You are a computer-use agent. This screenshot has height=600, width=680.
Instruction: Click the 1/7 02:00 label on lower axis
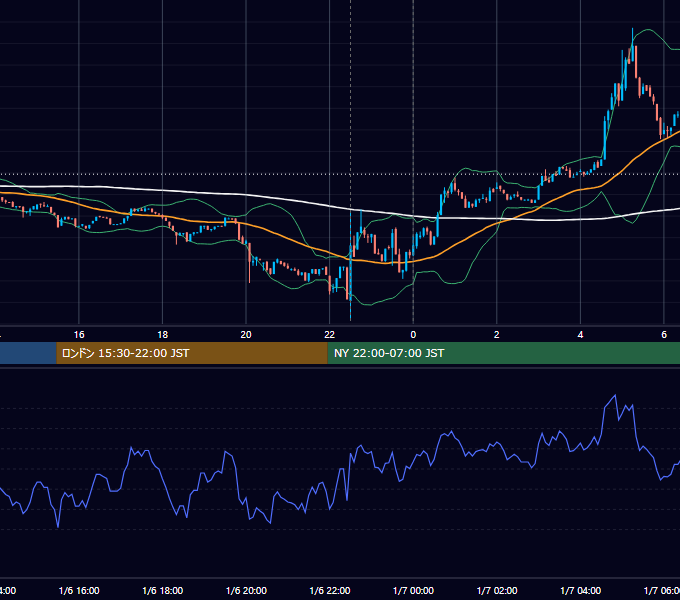[497, 590]
